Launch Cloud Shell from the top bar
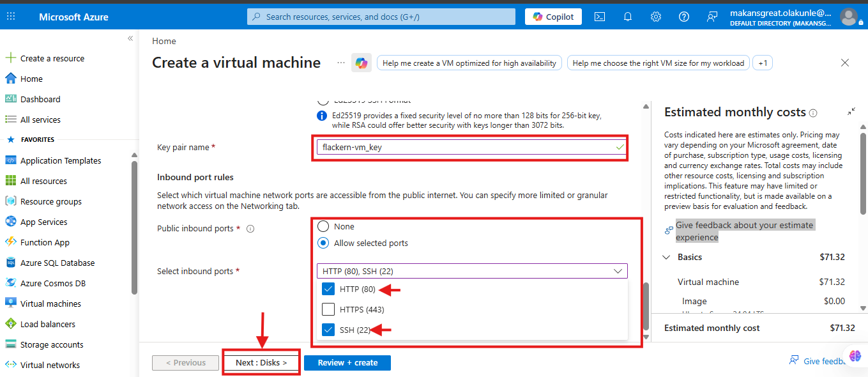Screen dimensions: 868x377 tap(600, 17)
